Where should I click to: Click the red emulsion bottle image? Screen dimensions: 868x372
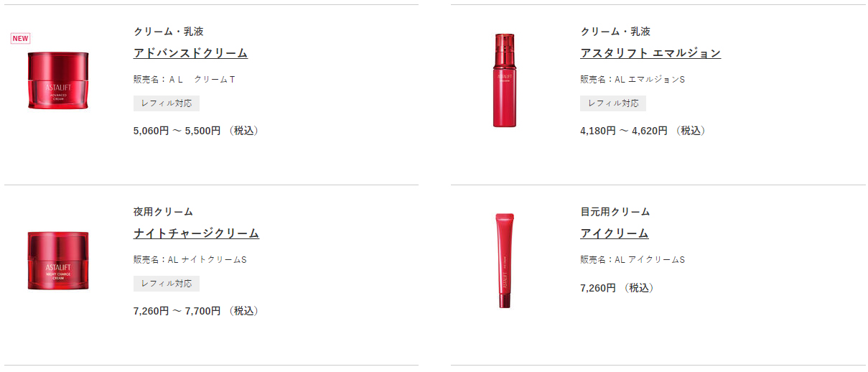(x=505, y=80)
